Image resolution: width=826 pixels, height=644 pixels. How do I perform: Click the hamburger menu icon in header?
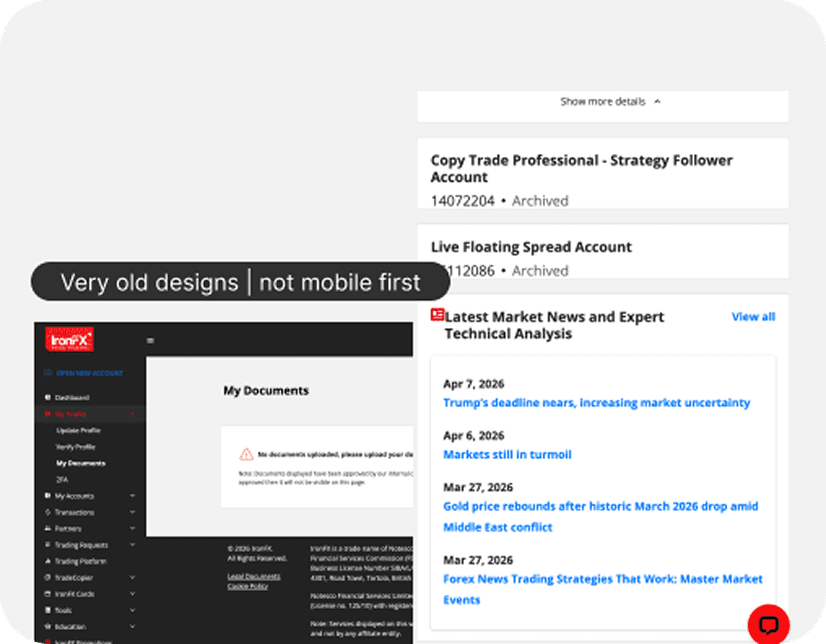click(150, 340)
